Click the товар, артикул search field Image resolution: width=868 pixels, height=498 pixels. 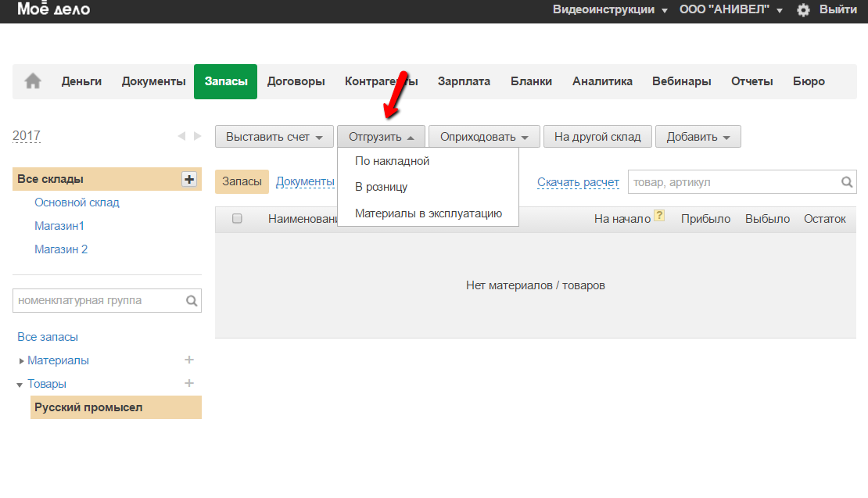pyautogui.click(x=731, y=182)
